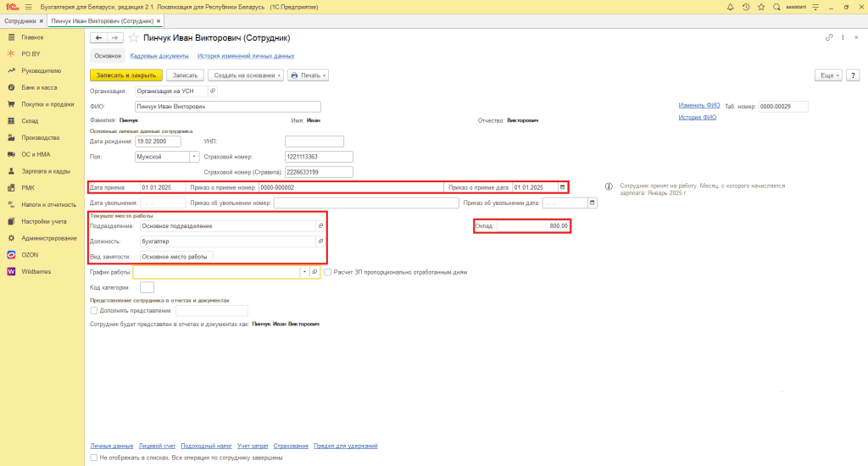Open the История ФИО link

[698, 117]
